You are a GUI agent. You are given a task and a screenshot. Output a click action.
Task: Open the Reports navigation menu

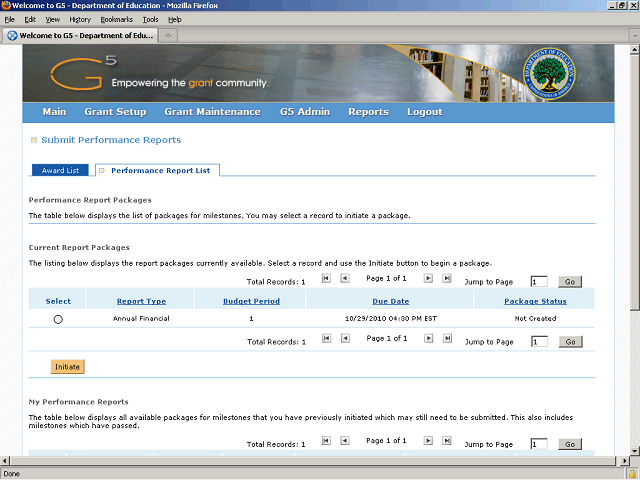coord(369,112)
